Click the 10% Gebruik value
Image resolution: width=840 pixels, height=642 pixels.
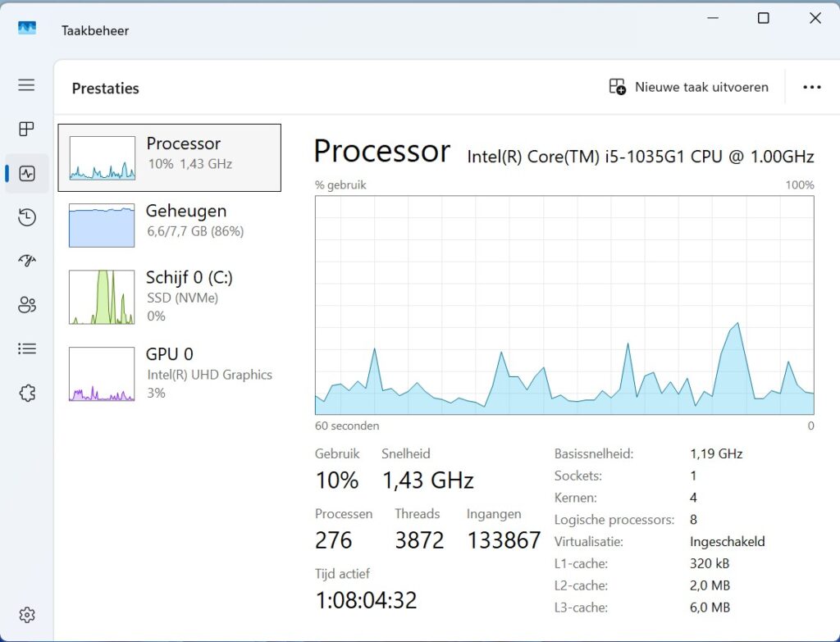pos(337,480)
